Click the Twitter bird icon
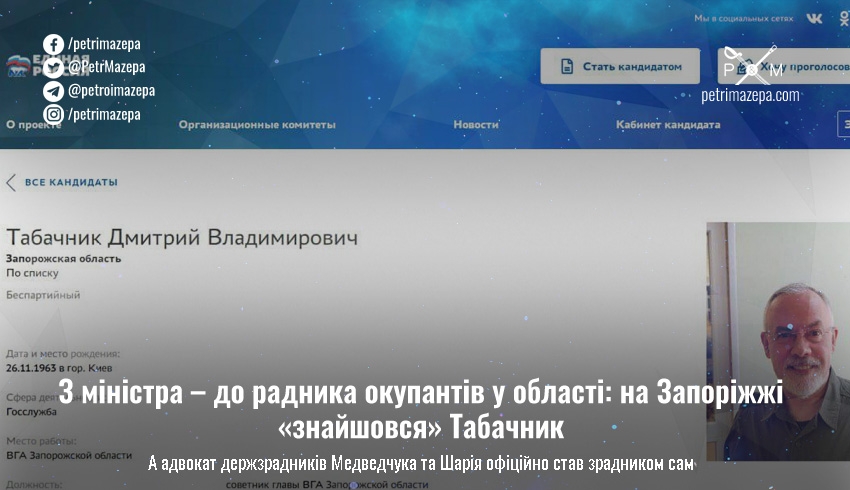 click(x=53, y=68)
